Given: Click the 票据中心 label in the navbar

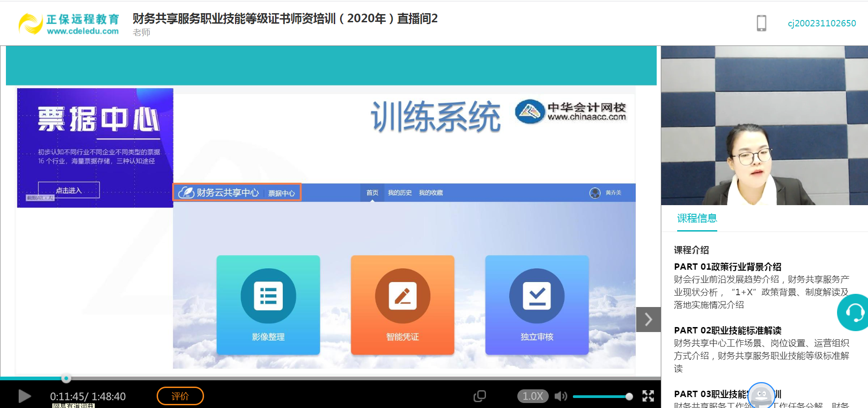Looking at the screenshot, I should pos(281,193).
